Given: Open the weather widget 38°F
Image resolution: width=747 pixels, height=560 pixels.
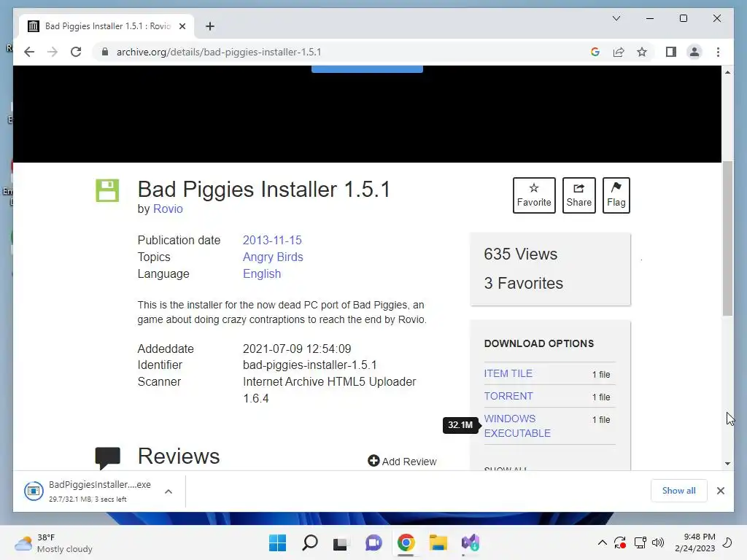Looking at the screenshot, I should coord(53,542).
